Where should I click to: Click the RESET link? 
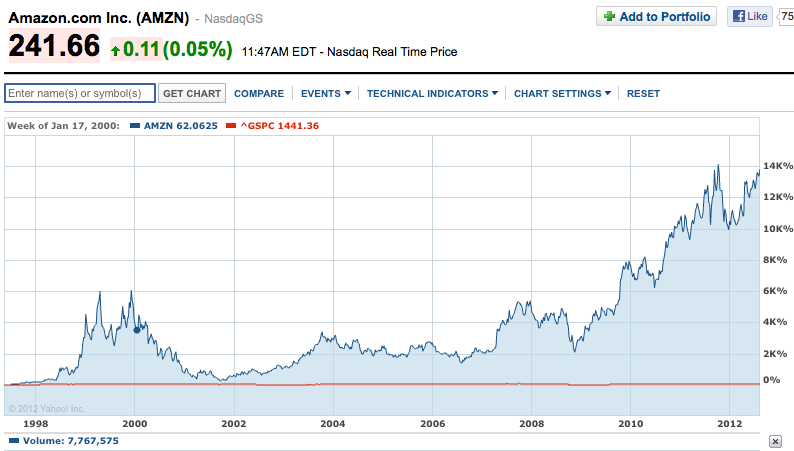[x=643, y=94]
